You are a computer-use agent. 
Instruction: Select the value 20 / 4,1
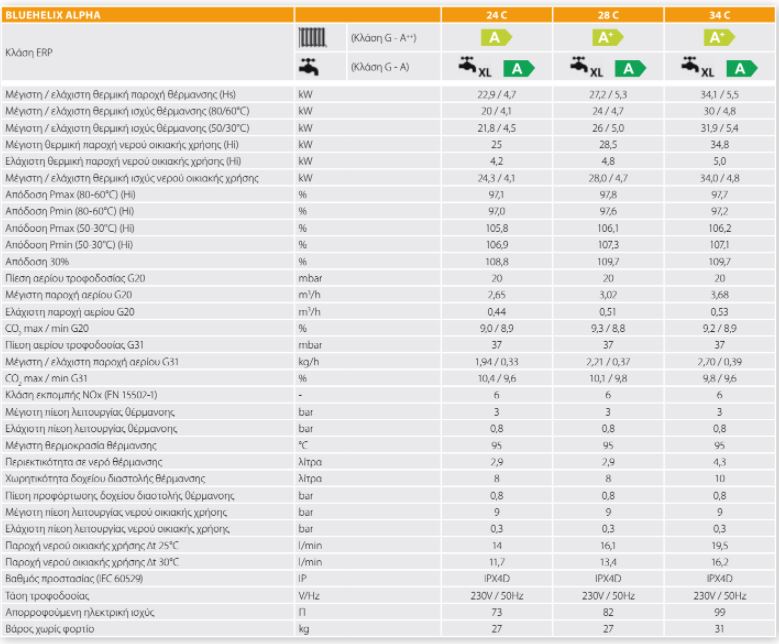pyautogui.click(x=496, y=111)
